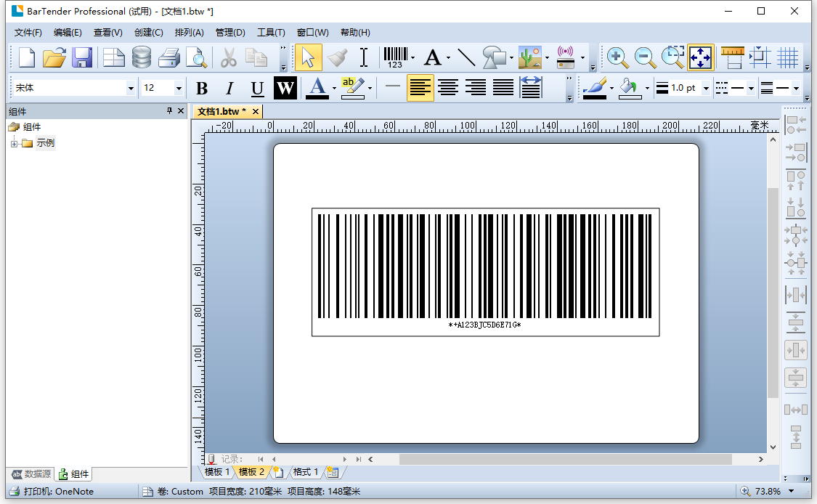
Task: Zoom out with the minus magnifier
Action: point(645,57)
